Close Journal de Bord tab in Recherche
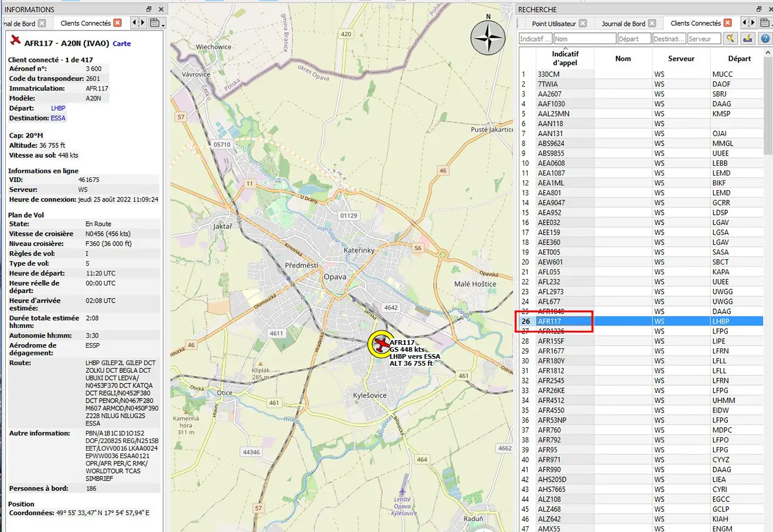Image resolution: width=773 pixels, height=532 pixels. (652, 23)
